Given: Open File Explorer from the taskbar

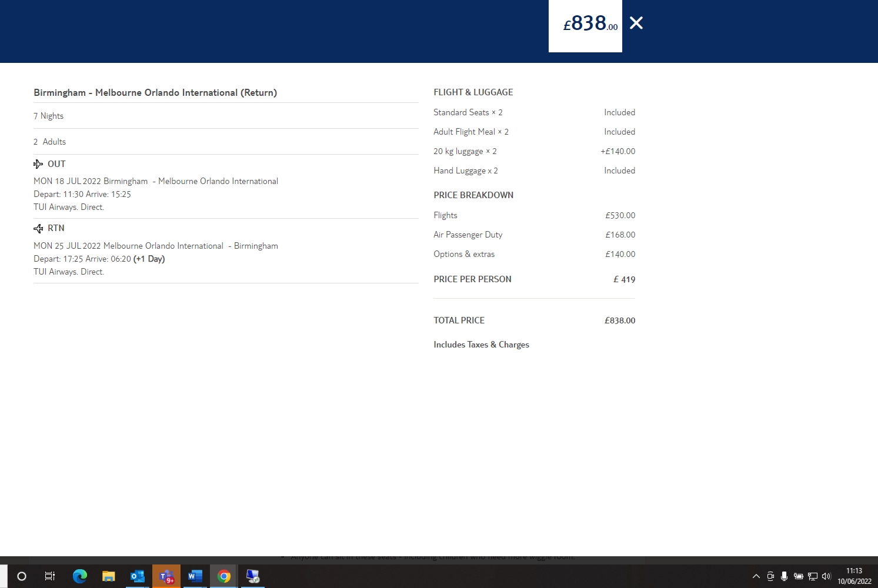Looking at the screenshot, I should [x=108, y=576].
